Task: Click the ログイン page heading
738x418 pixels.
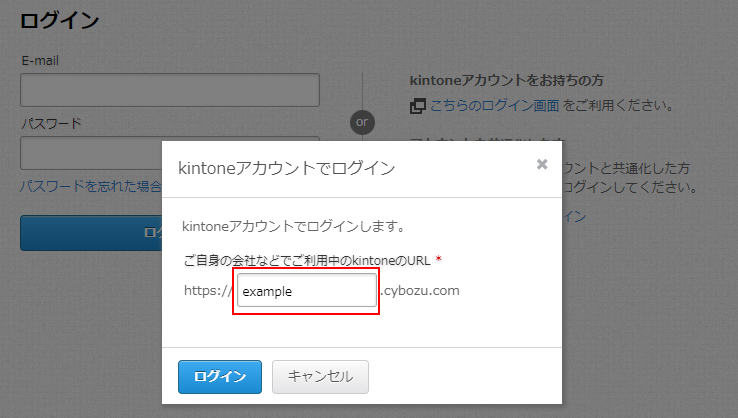Action: pos(60,20)
